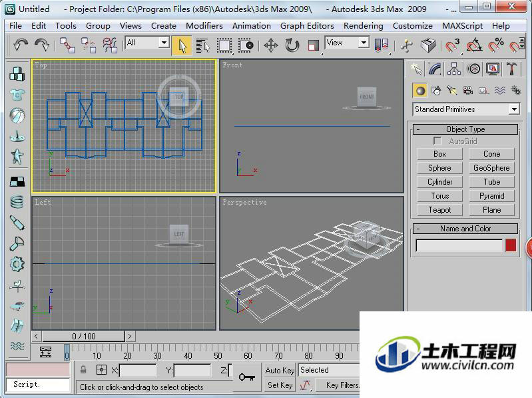Click the red object color swatch
Screen dimensions: 532x398
tap(511, 245)
